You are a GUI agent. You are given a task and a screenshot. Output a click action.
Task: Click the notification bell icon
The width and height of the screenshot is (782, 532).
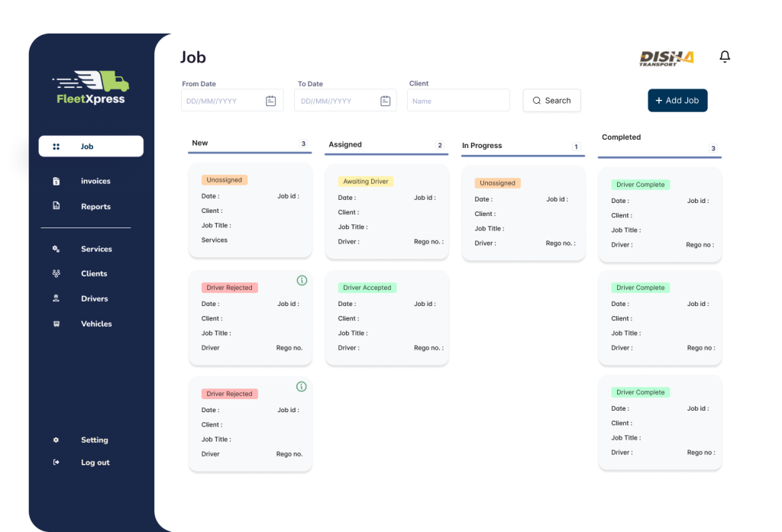point(725,57)
